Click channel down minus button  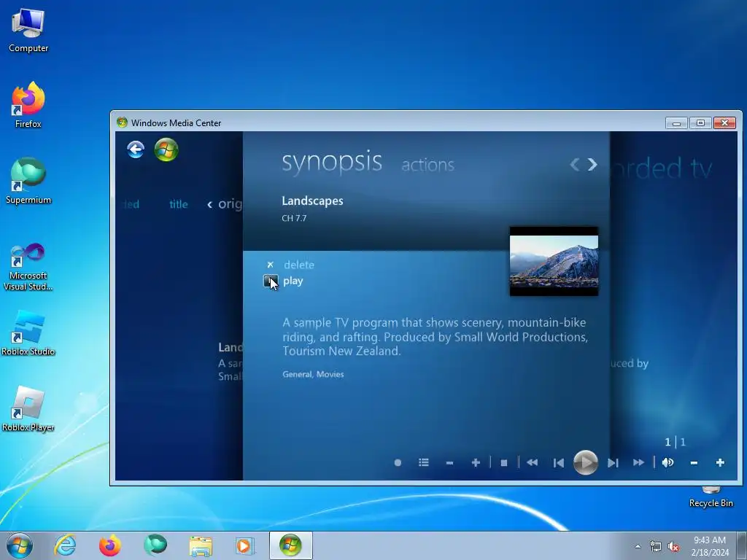tap(449, 462)
